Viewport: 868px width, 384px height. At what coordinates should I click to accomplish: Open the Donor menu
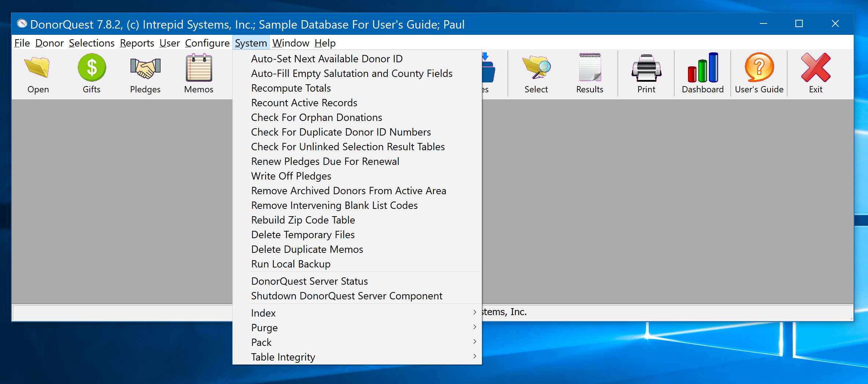pyautogui.click(x=49, y=43)
